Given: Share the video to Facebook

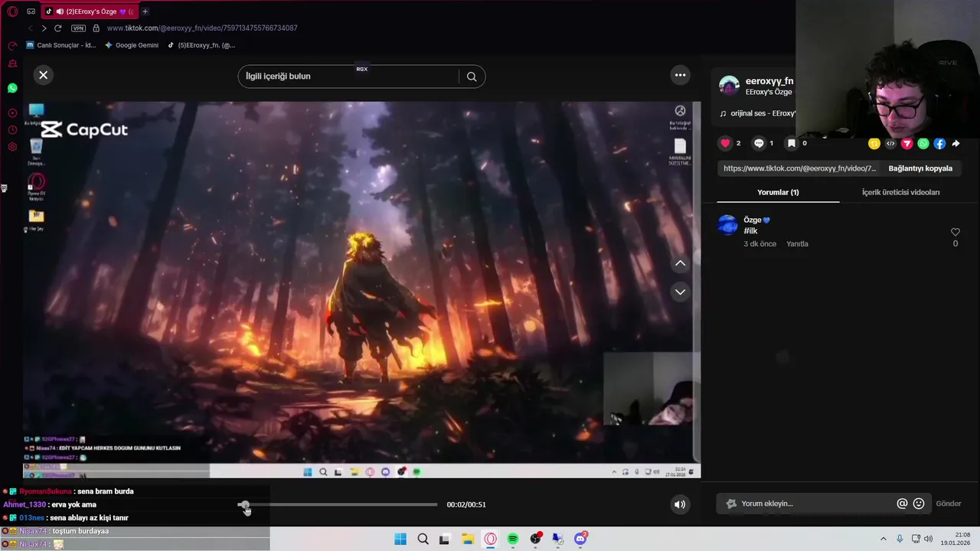Looking at the screenshot, I should (x=939, y=143).
